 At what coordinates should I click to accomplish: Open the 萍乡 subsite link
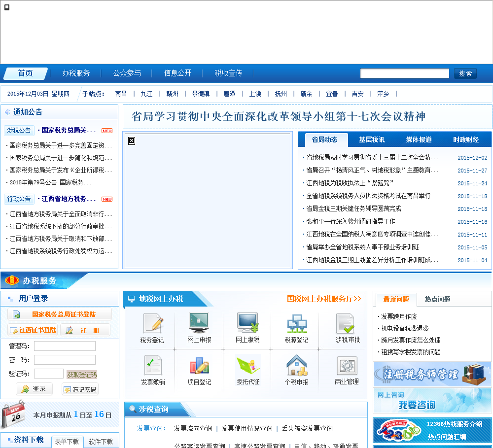click(383, 94)
